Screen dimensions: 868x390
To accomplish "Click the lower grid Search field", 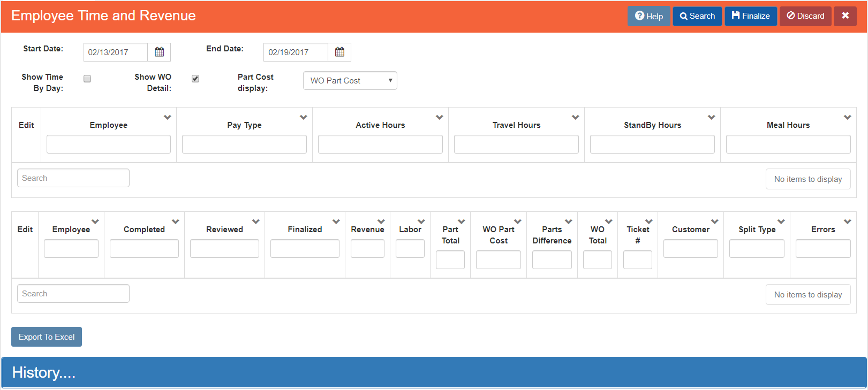I will pyautogui.click(x=73, y=294).
